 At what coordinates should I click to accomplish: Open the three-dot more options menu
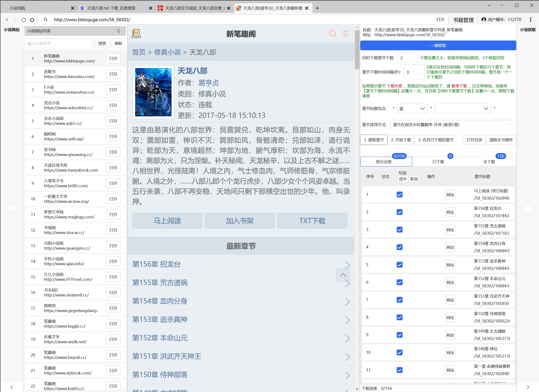(531, 20)
